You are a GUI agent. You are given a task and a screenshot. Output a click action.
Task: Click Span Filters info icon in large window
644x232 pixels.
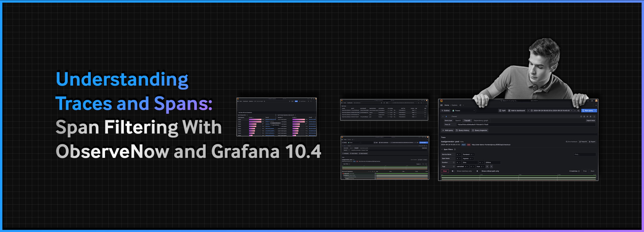[x=455, y=149]
